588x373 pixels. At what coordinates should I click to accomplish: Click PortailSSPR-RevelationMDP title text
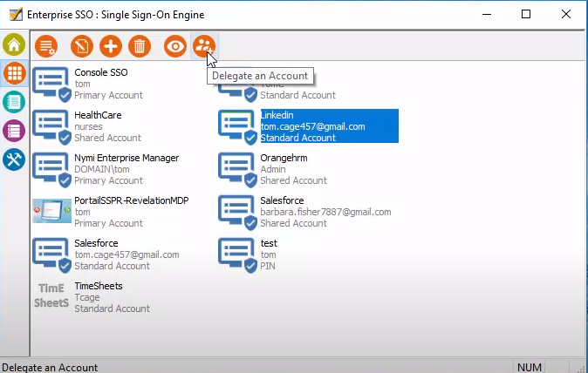tap(132, 200)
